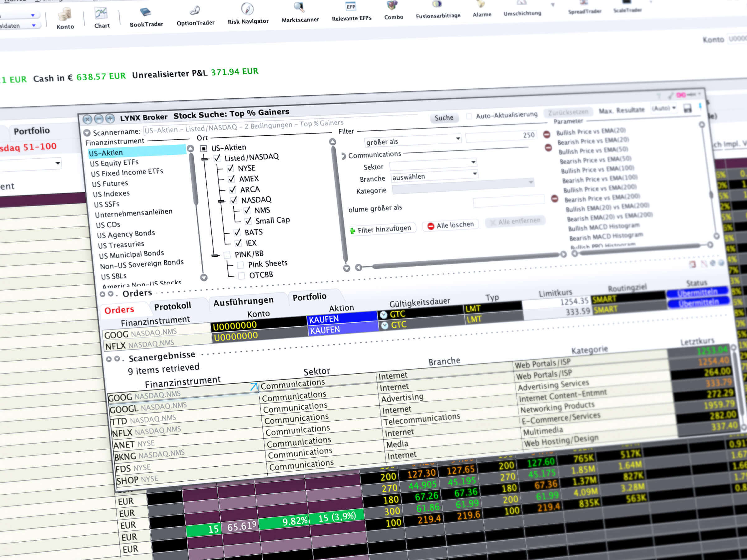Uncheck the Small Cap checkbox
747x560 pixels.
pos(248,221)
